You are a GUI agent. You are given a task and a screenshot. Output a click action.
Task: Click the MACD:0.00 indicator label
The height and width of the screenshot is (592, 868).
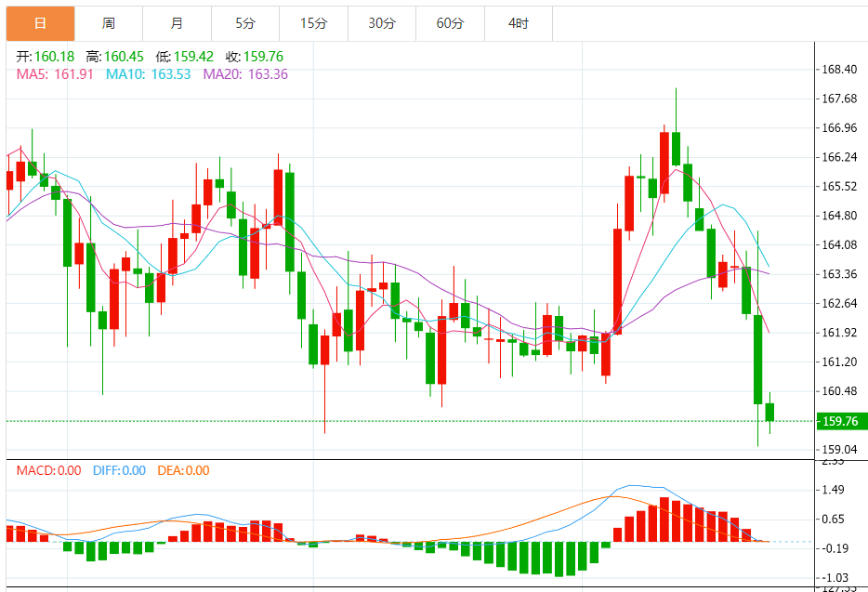48,471
